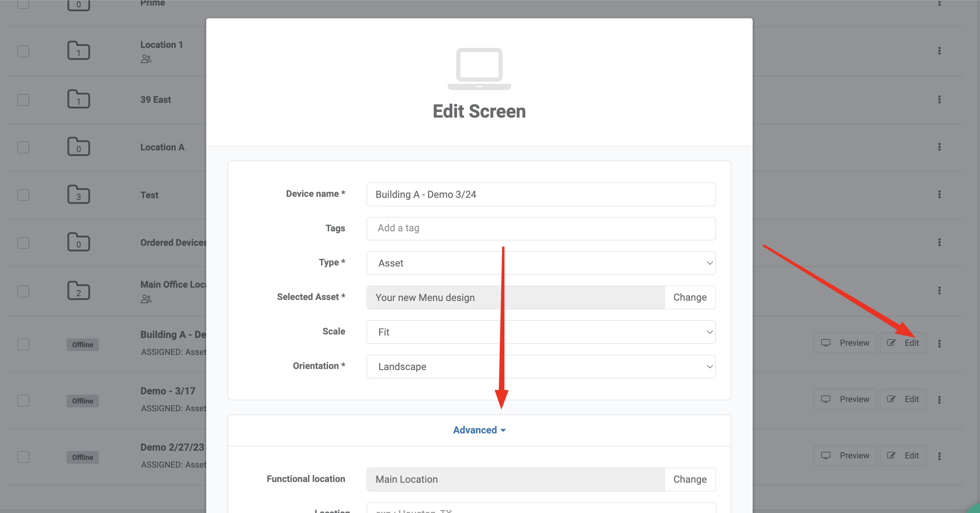Click the Main Office Location folder icon

coord(78,291)
